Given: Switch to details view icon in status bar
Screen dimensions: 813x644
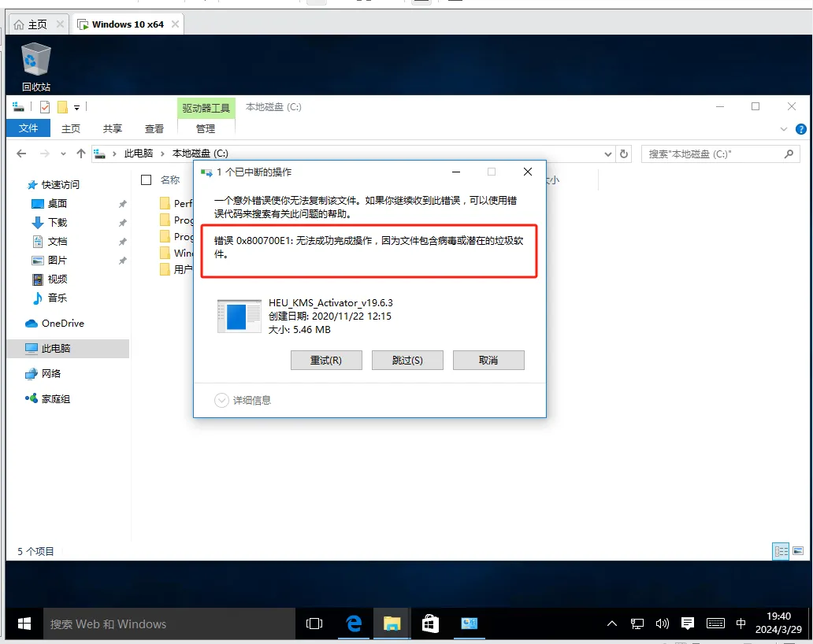Looking at the screenshot, I should 781,551.
